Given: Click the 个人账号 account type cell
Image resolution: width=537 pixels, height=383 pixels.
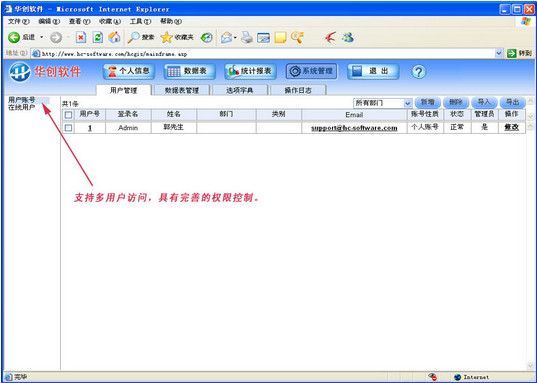Looking at the screenshot, I should point(425,127).
